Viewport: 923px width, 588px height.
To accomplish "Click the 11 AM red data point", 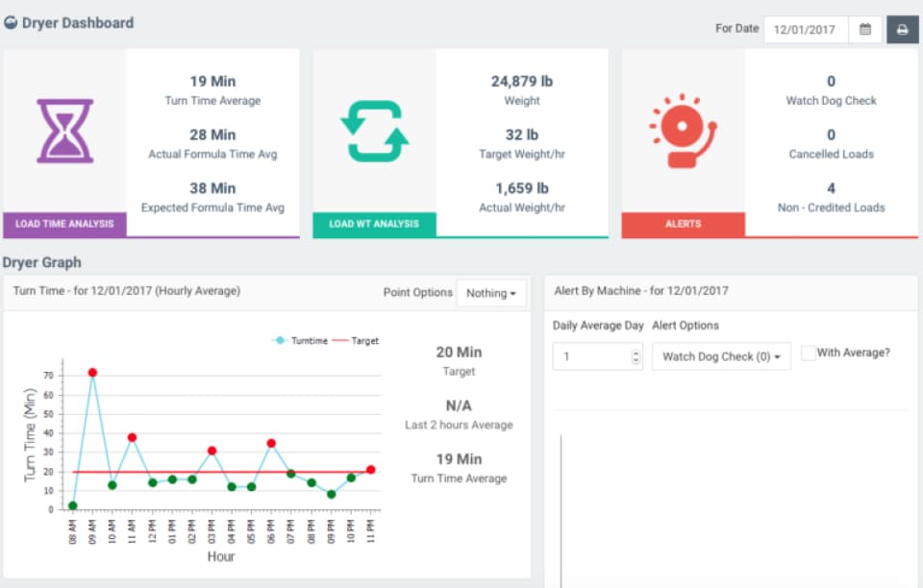I will click(132, 437).
